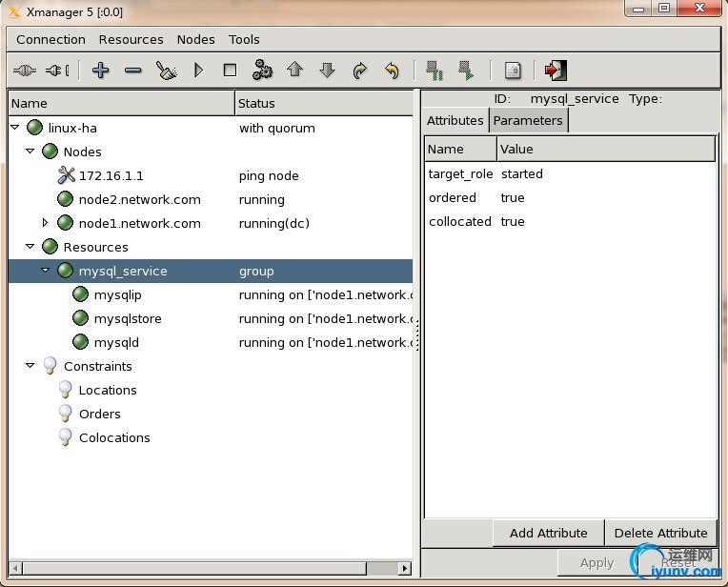The width and height of the screenshot is (728, 587).
Task: Click the Status column header
Action: click(324, 103)
